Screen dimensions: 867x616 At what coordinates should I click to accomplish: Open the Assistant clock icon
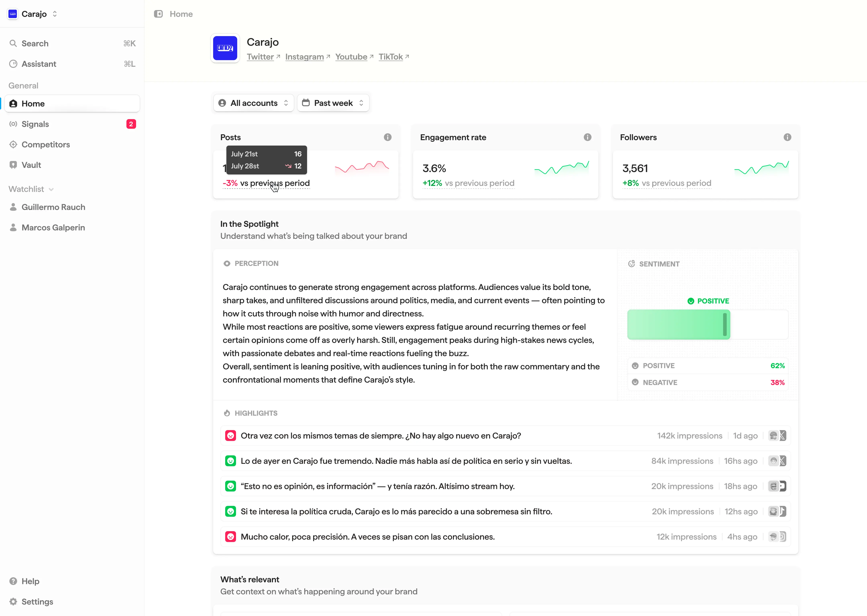(x=13, y=64)
